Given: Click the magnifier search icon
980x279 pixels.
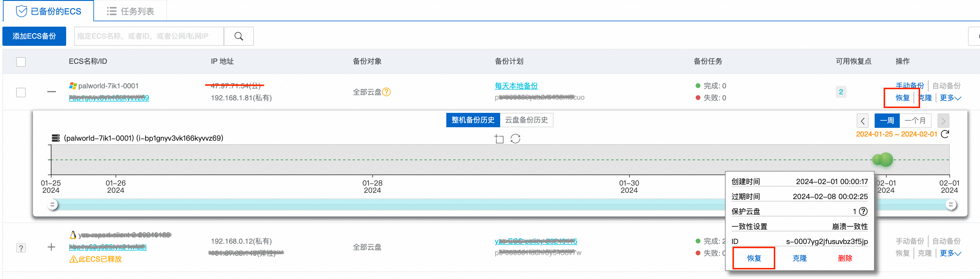Looking at the screenshot, I should pos(239,36).
